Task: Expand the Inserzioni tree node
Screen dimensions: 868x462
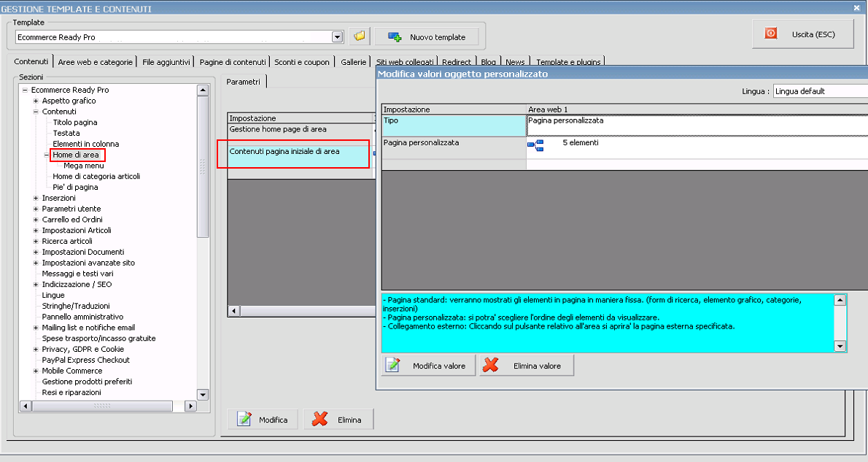Action: tap(36, 198)
